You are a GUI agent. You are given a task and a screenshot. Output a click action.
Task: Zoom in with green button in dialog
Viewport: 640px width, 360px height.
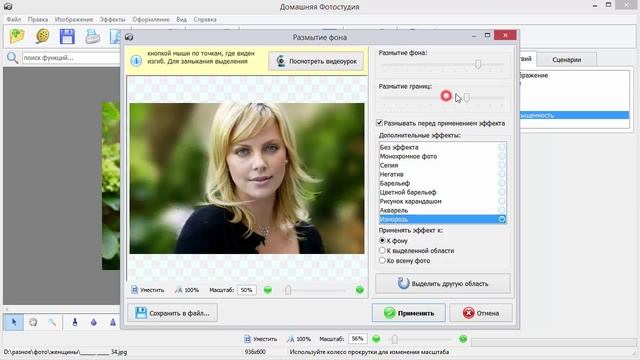[360, 290]
